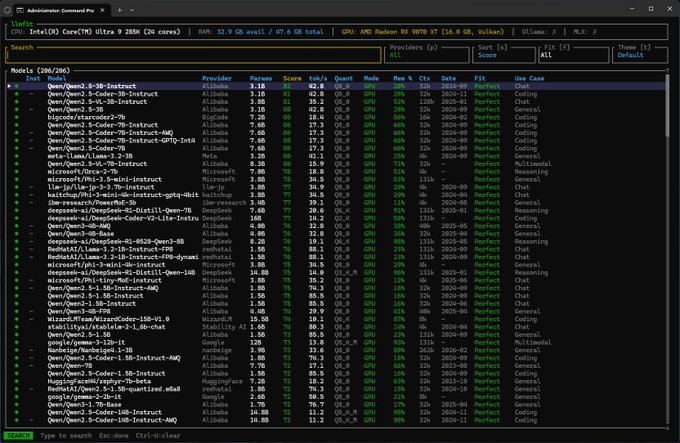Image resolution: width=680 pixels, height=443 pixels.
Task: Select the llm-jp/llm-jp-3-3.7b-instruct row
Action: (336, 187)
